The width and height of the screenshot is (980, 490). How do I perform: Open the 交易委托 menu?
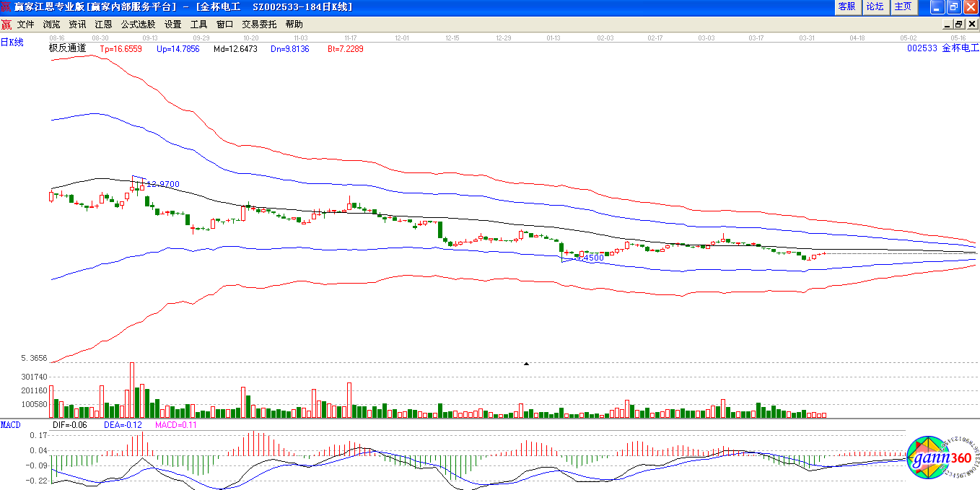(x=259, y=24)
